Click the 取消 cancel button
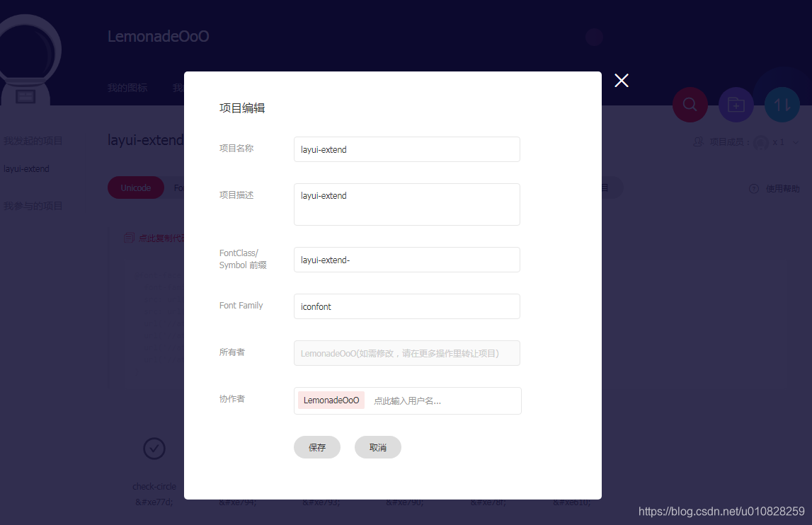This screenshot has height=525, width=812. [x=377, y=447]
